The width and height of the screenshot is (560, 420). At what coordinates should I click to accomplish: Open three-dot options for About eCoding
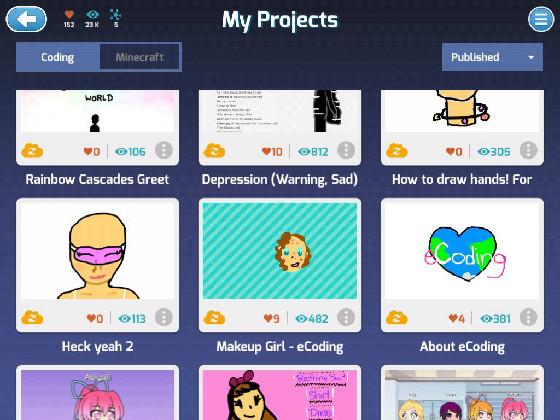(529, 317)
